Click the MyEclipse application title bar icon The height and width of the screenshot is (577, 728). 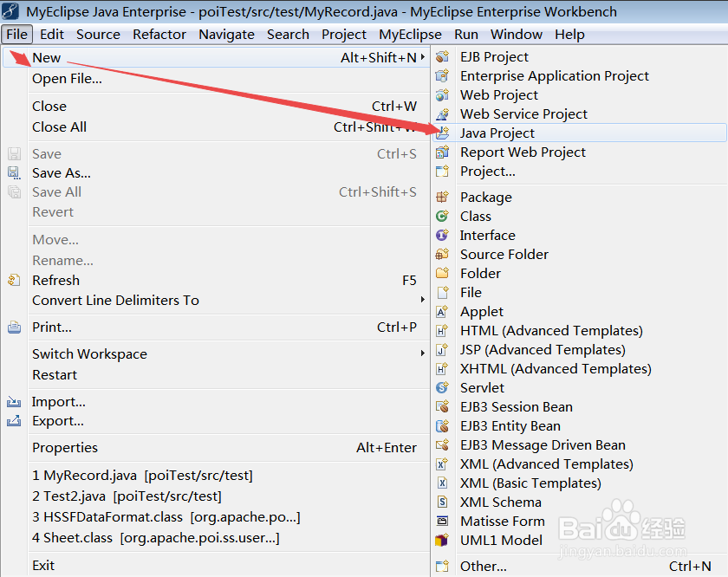click(x=10, y=11)
